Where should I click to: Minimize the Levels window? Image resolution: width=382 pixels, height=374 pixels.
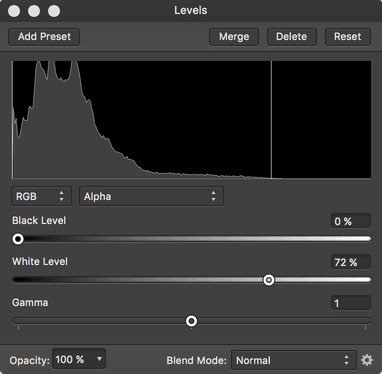34,11
